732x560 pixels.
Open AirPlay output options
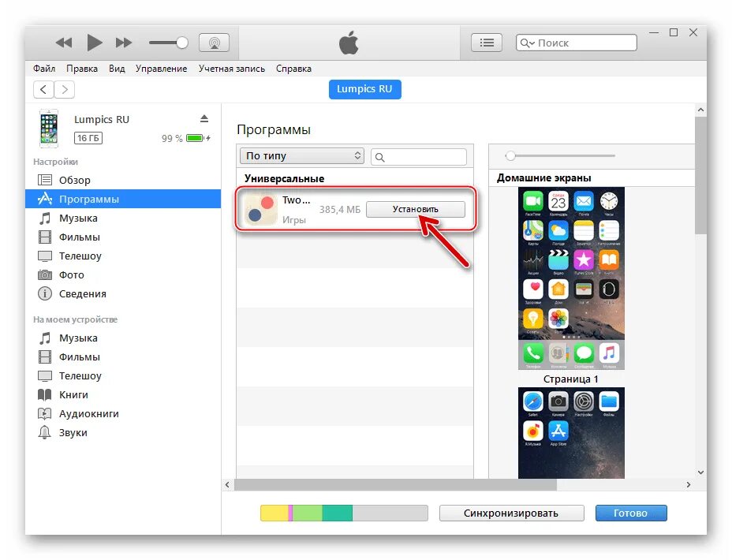click(215, 43)
